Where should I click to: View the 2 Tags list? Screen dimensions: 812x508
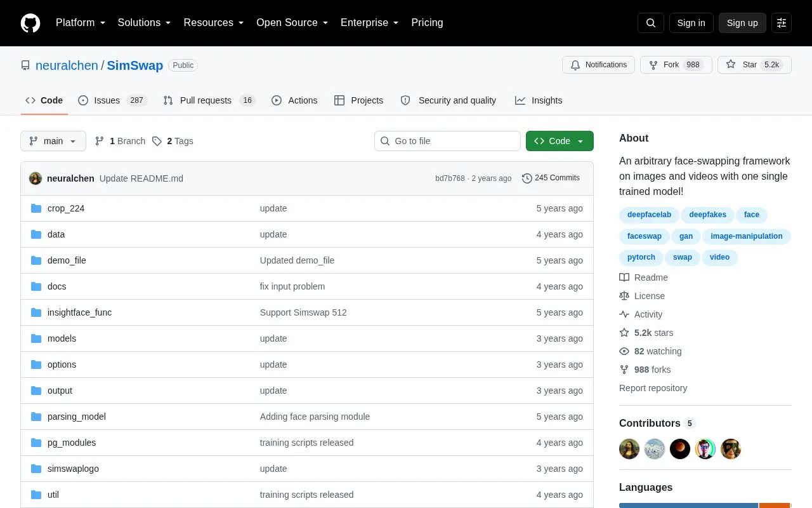click(x=173, y=141)
